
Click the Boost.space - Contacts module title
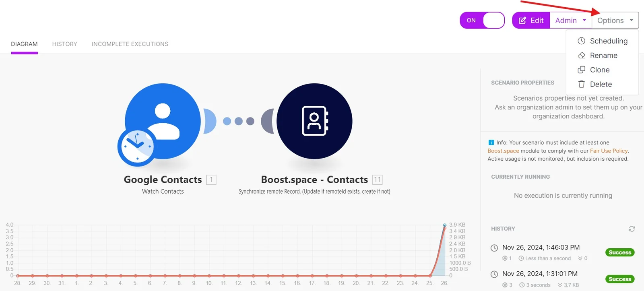[x=314, y=180]
